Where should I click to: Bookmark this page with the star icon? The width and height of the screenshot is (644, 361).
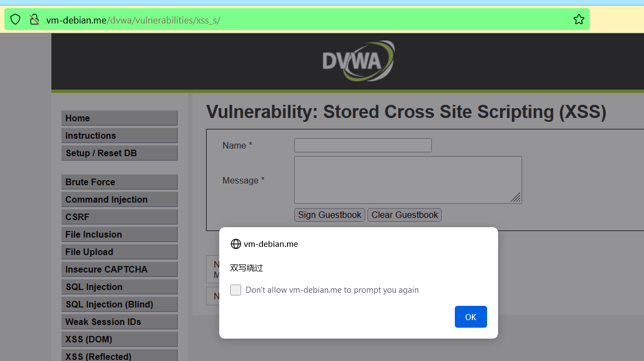[x=579, y=19]
